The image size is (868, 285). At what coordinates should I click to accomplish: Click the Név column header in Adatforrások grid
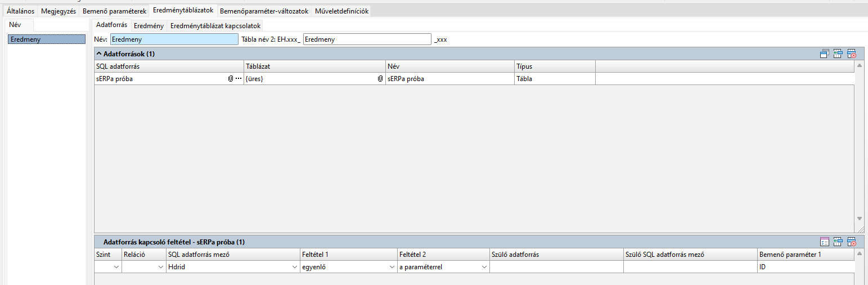(x=450, y=66)
